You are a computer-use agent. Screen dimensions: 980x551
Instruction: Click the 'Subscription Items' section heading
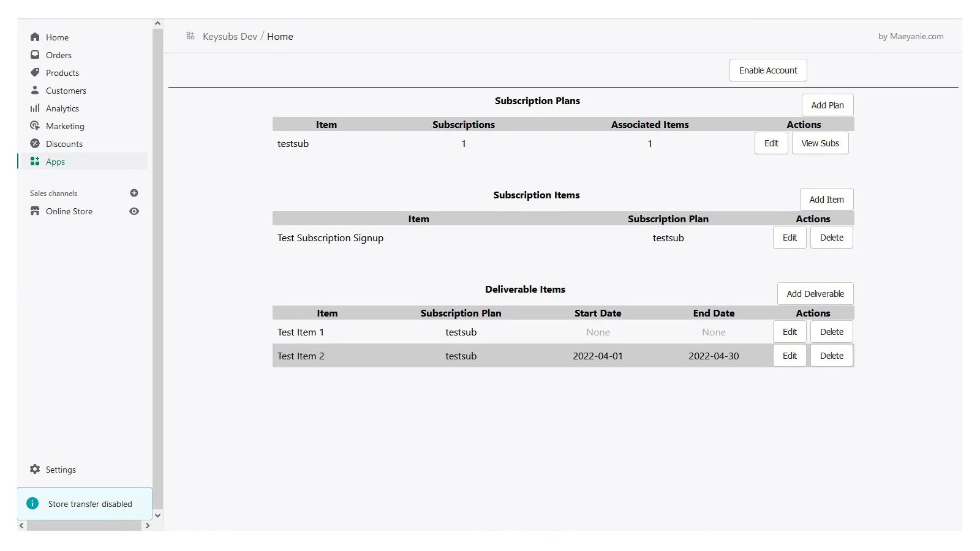537,195
